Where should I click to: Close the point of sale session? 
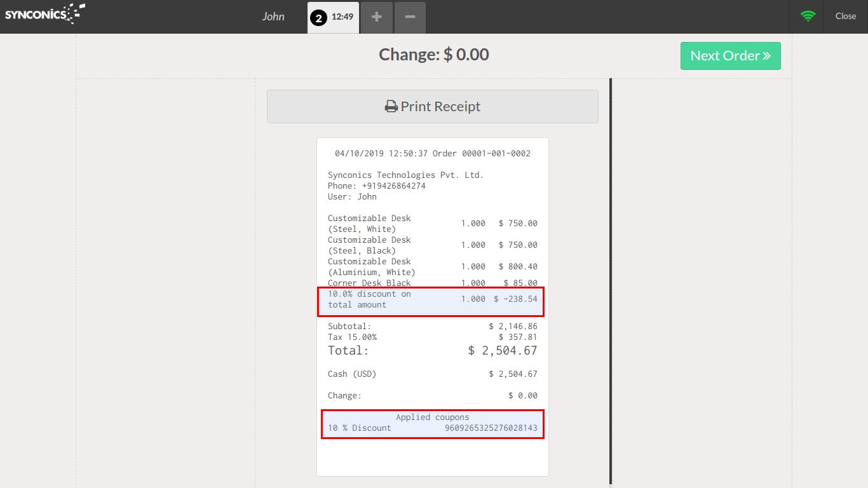point(845,17)
